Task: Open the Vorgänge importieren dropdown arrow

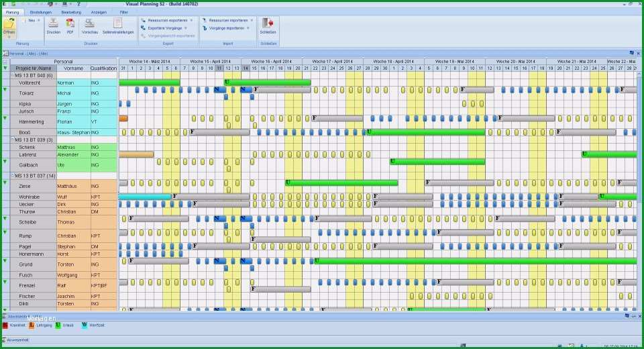Action: click(248, 28)
